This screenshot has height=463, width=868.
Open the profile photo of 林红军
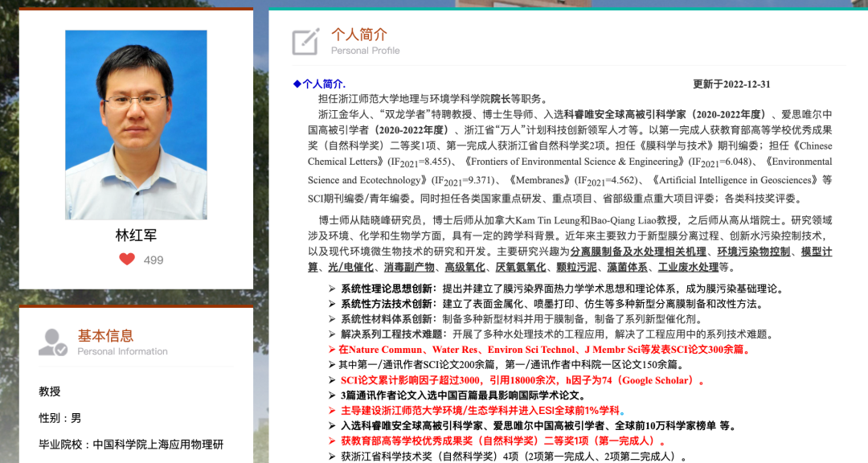point(136,125)
